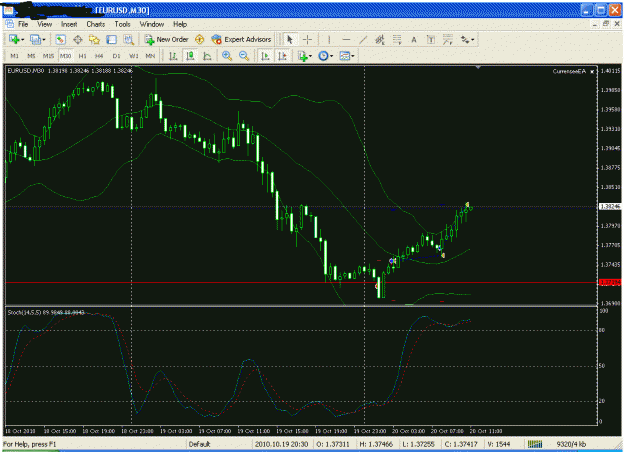Select the Text (A) tool
Image resolution: width=625 pixels, height=452 pixels.
click(414, 39)
